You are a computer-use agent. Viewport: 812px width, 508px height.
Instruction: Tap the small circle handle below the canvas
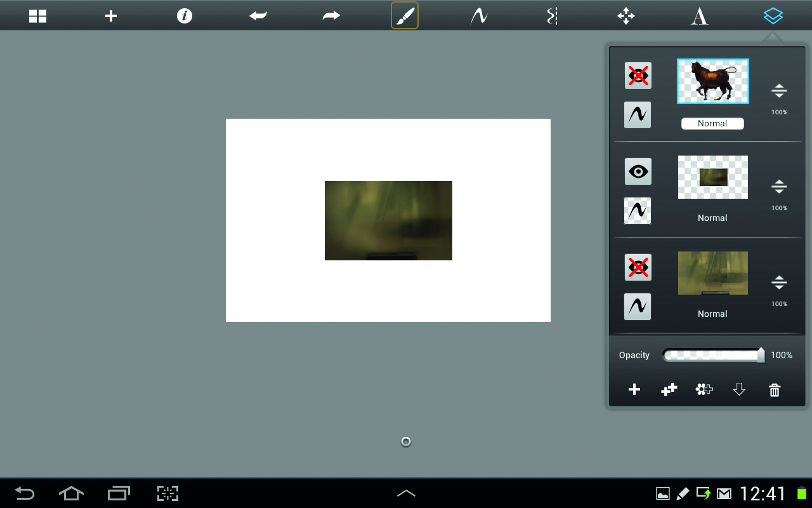pos(406,442)
